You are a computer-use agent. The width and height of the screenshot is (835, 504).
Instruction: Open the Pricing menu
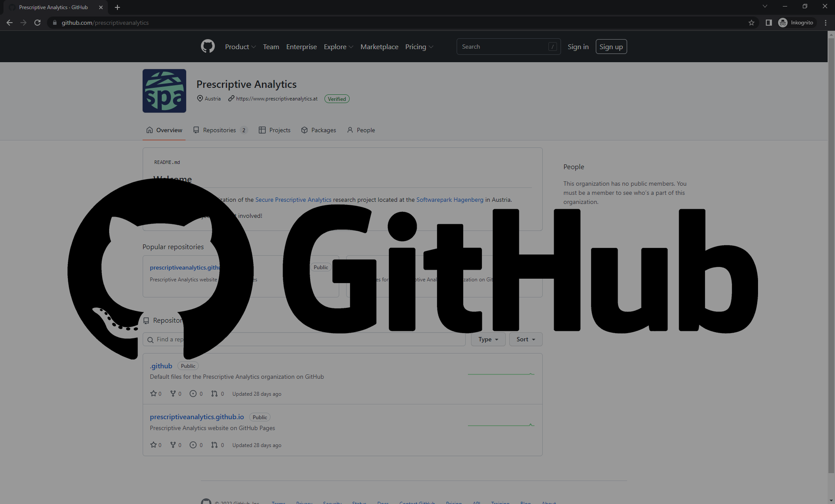click(418, 47)
